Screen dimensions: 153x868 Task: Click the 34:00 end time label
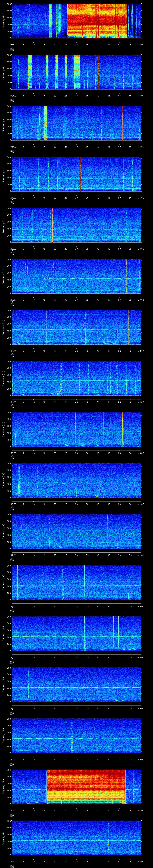pyautogui.click(x=141, y=147)
